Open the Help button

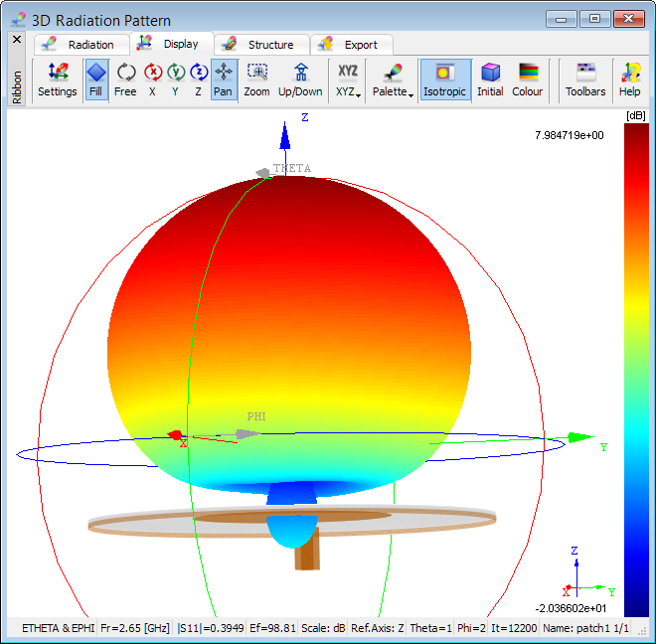(629, 80)
